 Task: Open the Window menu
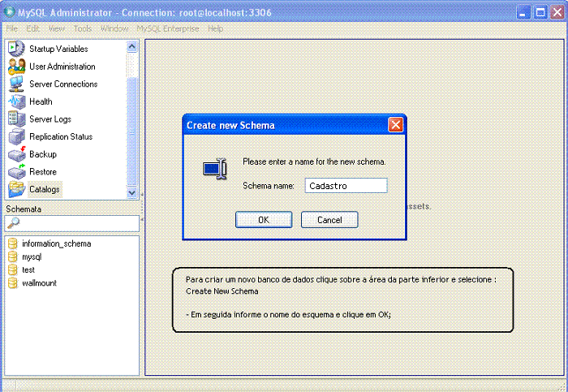point(114,28)
